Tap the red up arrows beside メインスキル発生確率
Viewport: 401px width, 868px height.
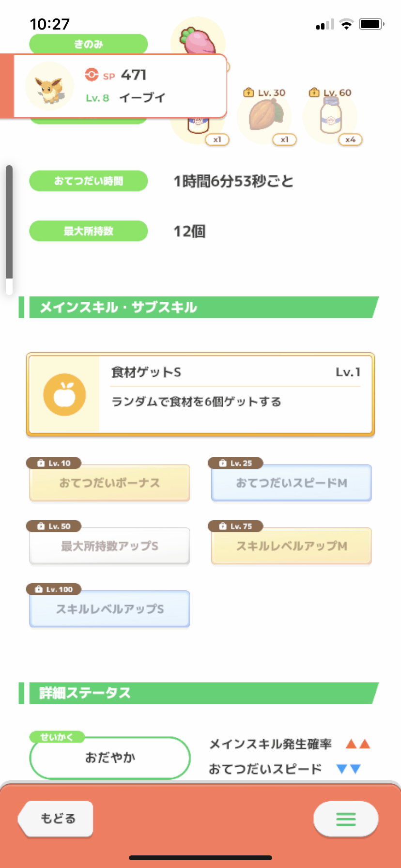tap(358, 744)
